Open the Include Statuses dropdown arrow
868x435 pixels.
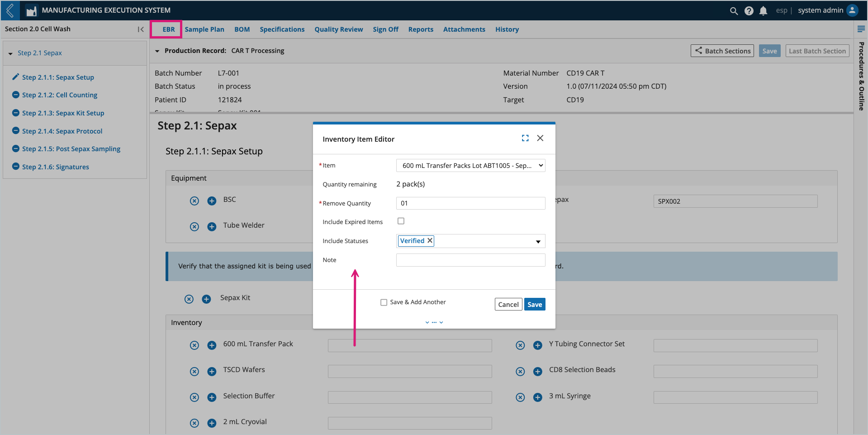click(x=538, y=242)
